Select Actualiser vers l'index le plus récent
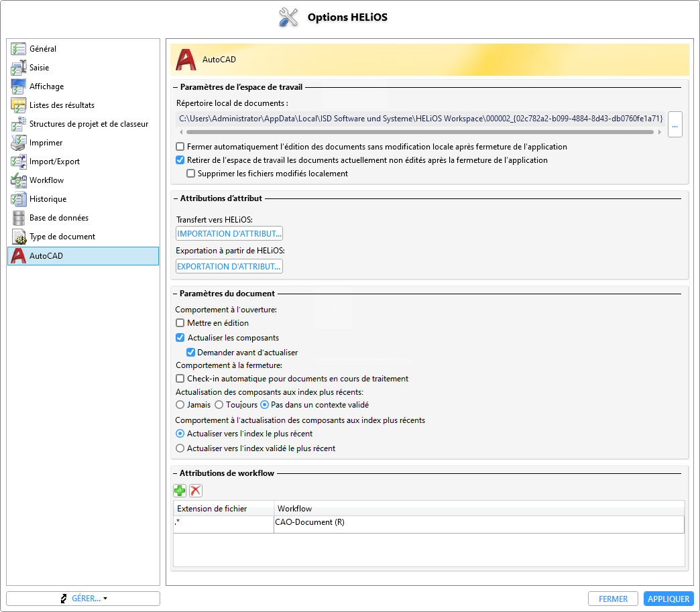Viewport: 700px width, 612px height. click(x=180, y=434)
